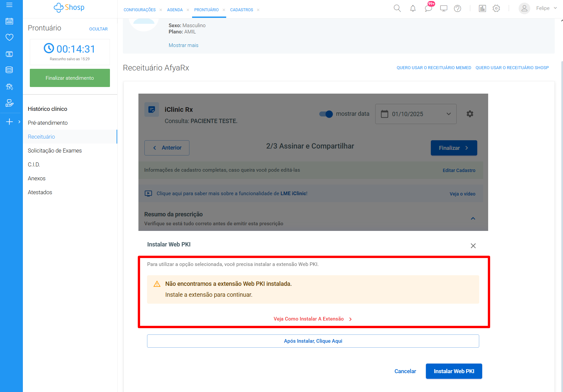Click the help question mark icon
Image resolution: width=563 pixels, height=392 pixels.
tap(457, 9)
